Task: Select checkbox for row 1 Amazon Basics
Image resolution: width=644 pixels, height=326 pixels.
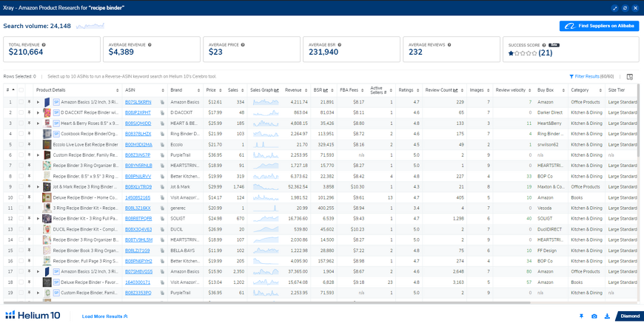Action: click(21, 102)
